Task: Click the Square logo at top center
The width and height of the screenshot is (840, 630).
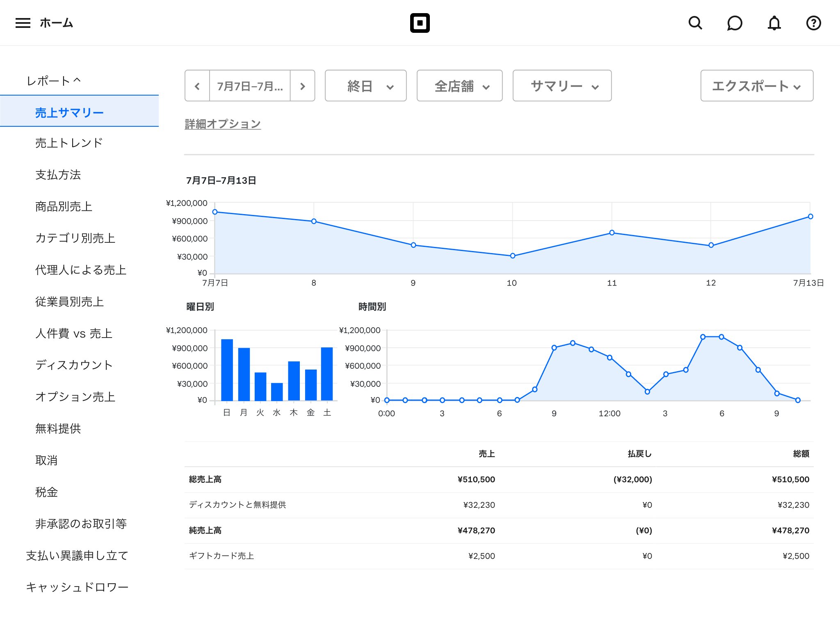Action: 420,23
